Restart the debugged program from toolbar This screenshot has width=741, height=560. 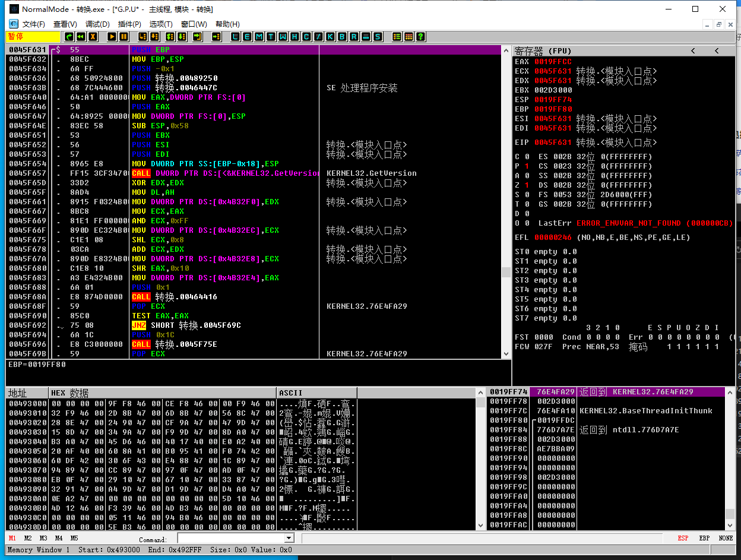[69, 37]
